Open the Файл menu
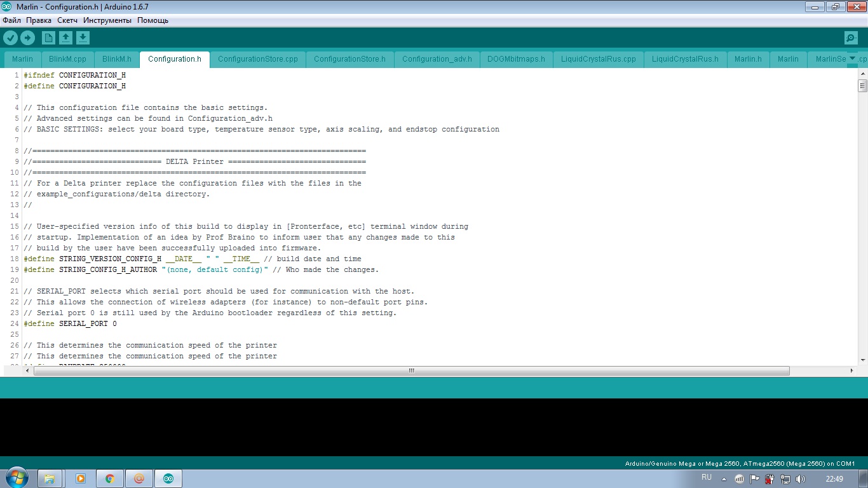 point(11,20)
